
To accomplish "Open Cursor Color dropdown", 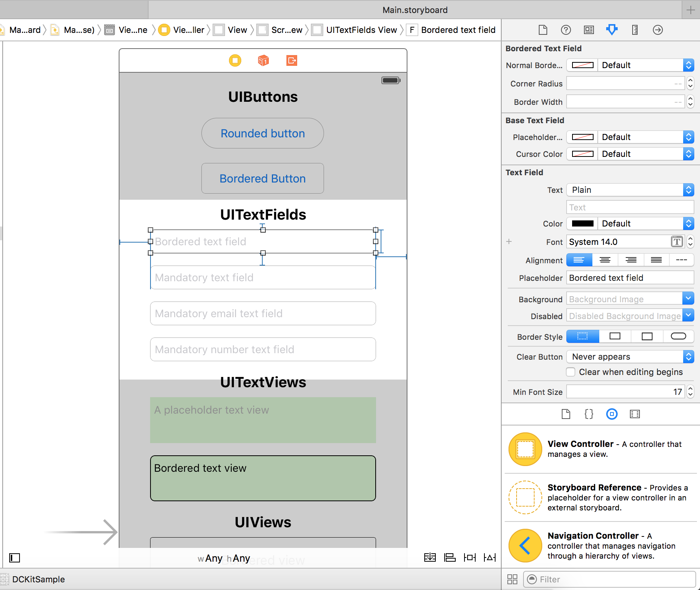I will [x=646, y=154].
